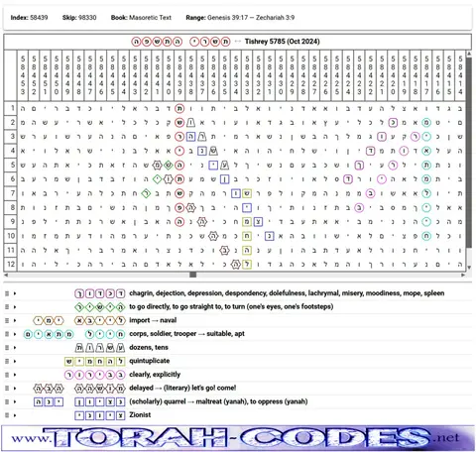Click the handle icon beside 'Zionist'

click(7, 415)
